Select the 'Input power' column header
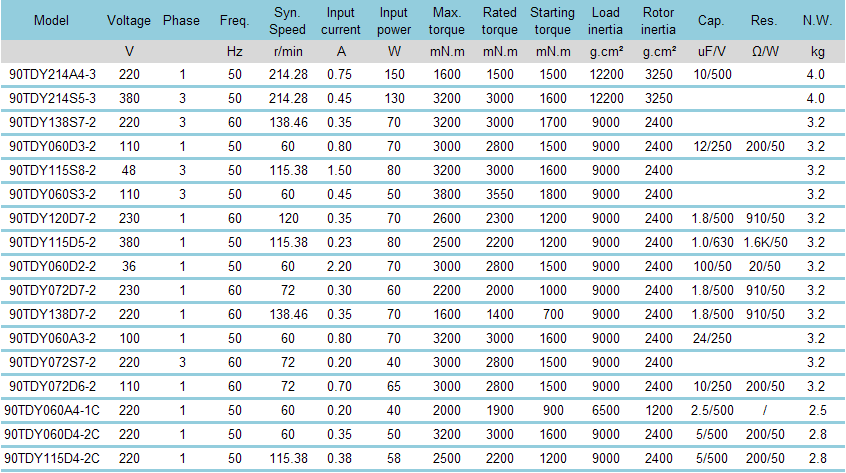Viewport: 846px width, 473px height. point(394,21)
